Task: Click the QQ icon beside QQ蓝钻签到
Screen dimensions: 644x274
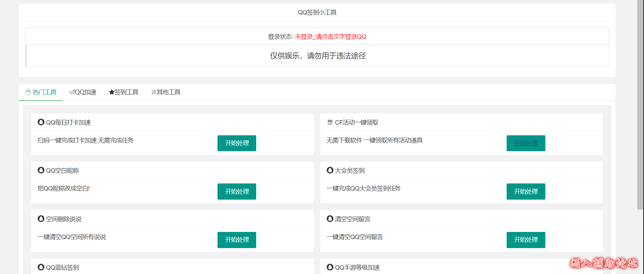Action: [x=41, y=267]
